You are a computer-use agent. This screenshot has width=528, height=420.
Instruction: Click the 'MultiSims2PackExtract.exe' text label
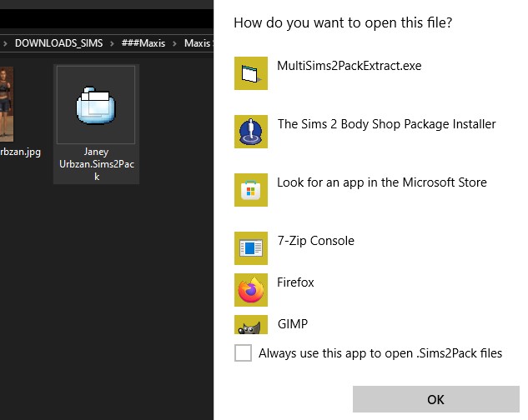tap(349, 66)
